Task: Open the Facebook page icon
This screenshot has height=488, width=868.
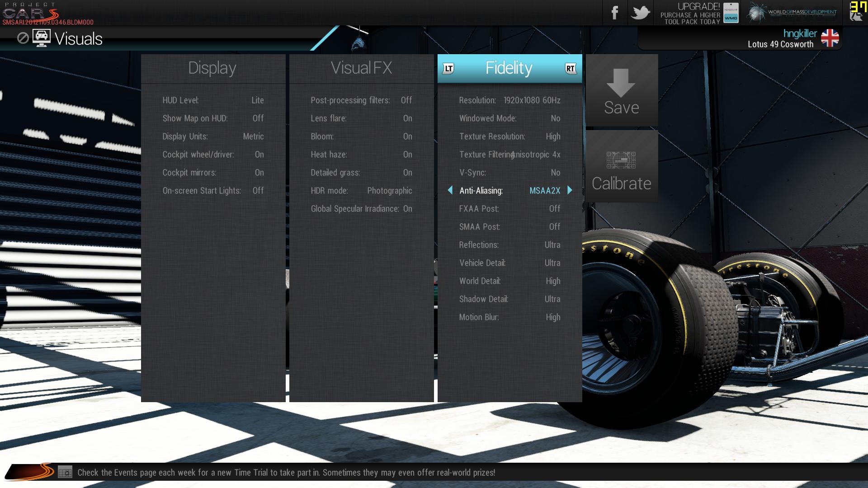Action: 614,13
